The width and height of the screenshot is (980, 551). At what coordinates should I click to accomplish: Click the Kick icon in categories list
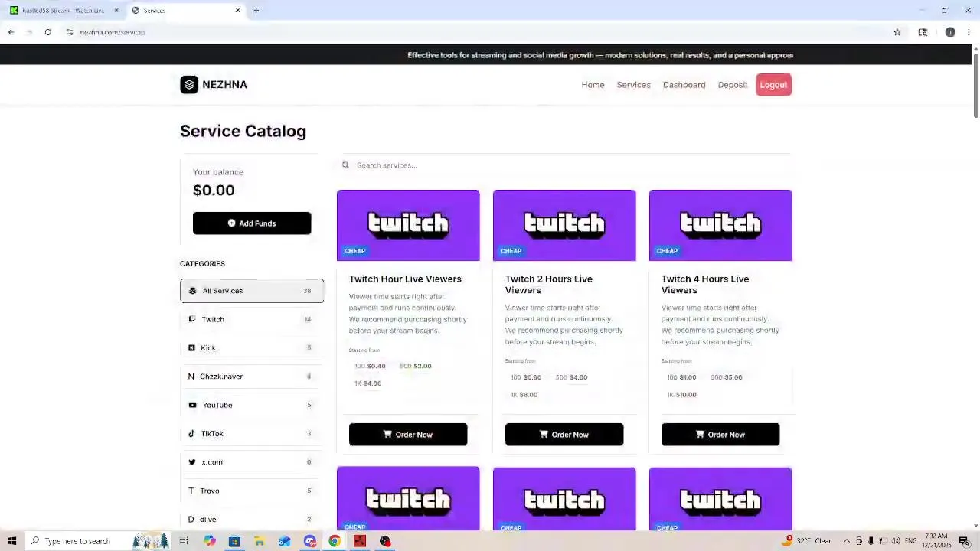tap(191, 348)
